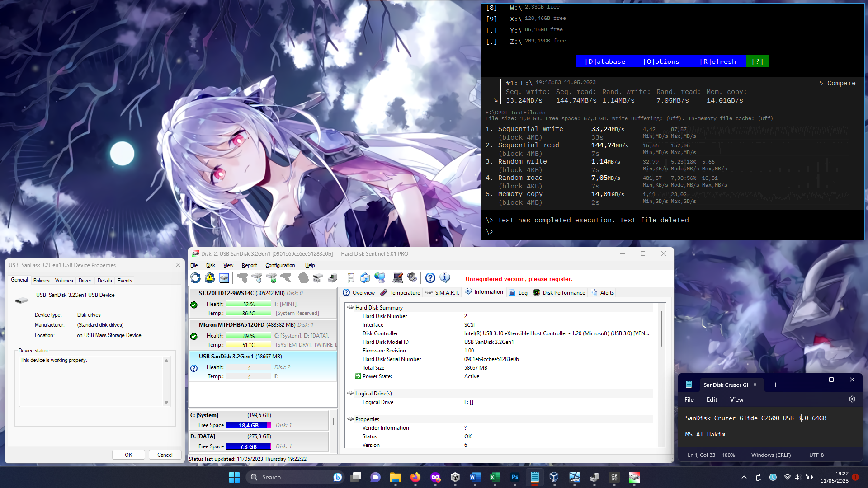
Task: Switch to the Disk Performance tab
Action: click(x=559, y=293)
